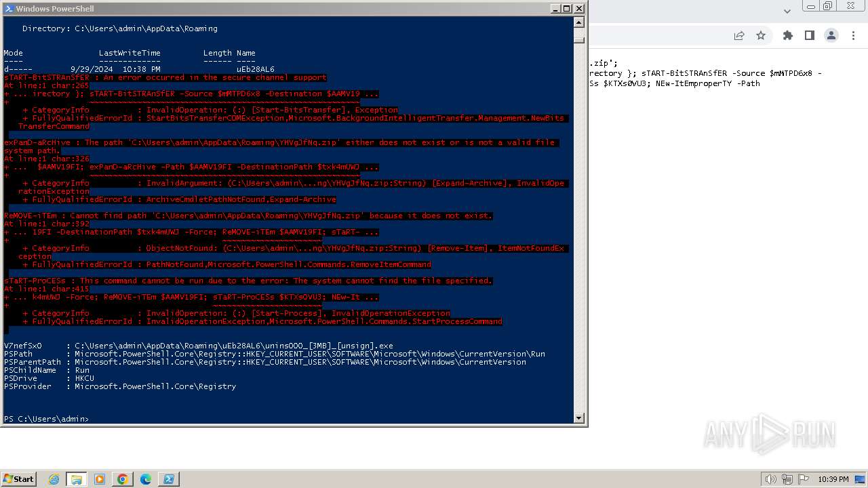Click the PSPath registry line

274,354
